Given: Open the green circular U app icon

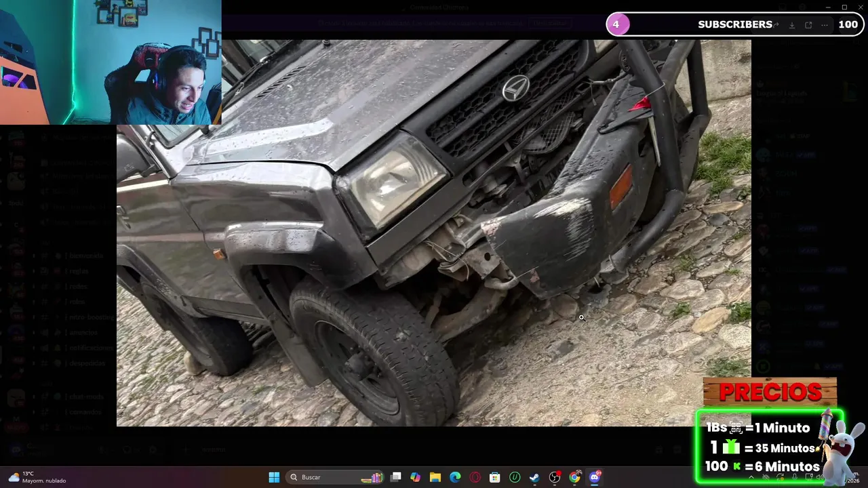Looking at the screenshot, I should click(515, 477).
